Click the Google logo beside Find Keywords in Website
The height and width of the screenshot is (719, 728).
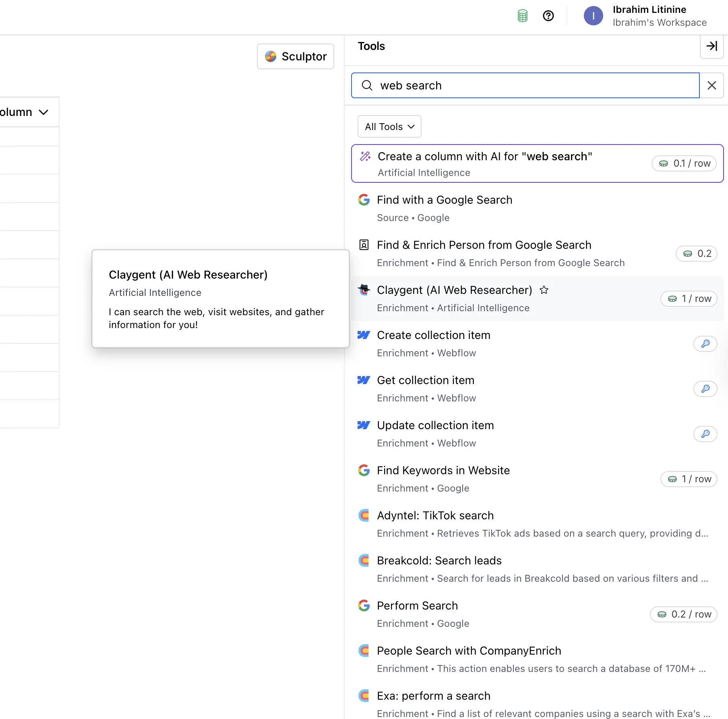click(x=364, y=470)
